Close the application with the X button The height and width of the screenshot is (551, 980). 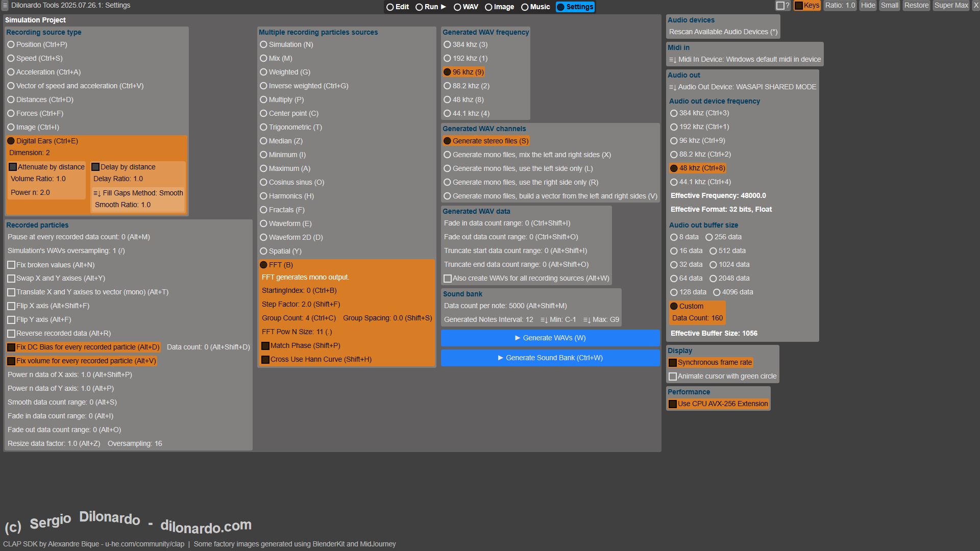coord(975,6)
